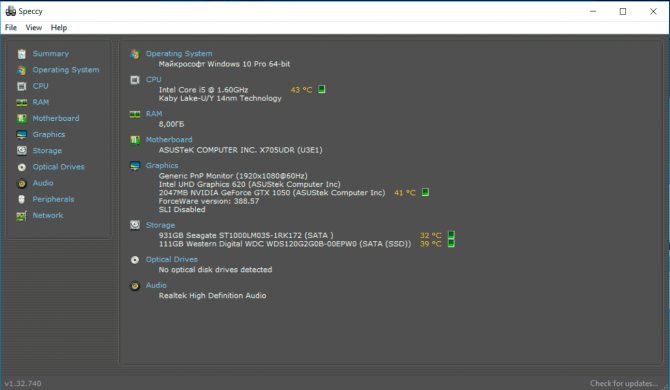Click the Motherboard icon in summary panel
Image resolution: width=670 pixels, height=390 pixels.
pyautogui.click(x=135, y=140)
